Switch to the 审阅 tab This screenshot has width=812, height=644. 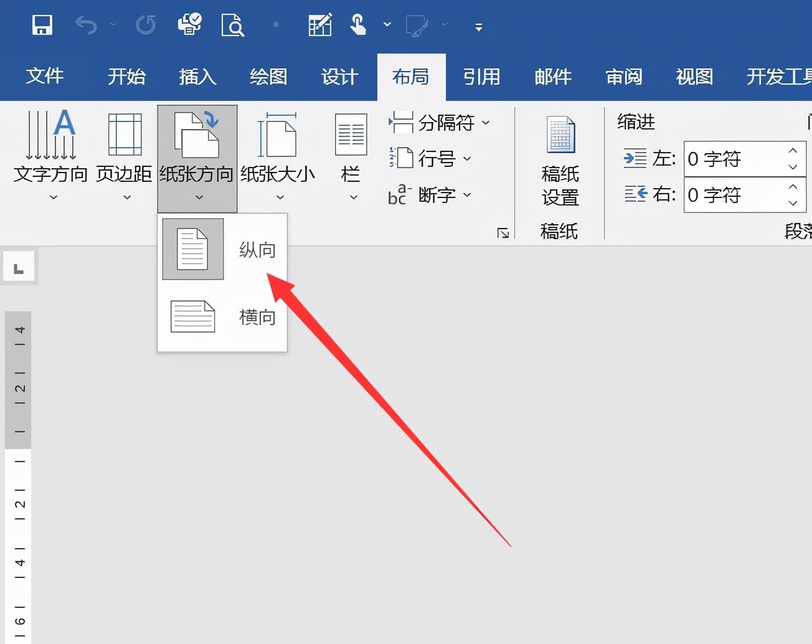click(x=624, y=77)
